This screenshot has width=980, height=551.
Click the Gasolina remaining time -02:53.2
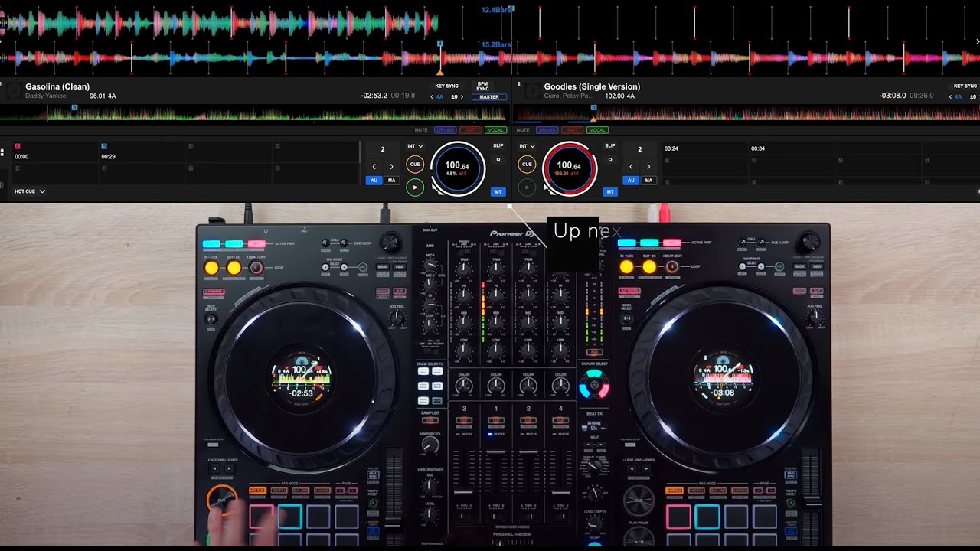coord(374,96)
